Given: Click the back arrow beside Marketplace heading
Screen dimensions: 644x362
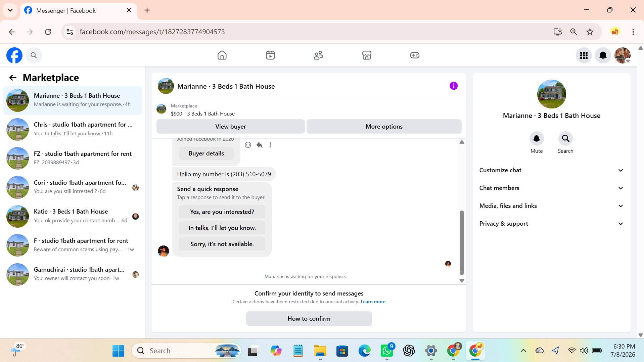Looking at the screenshot, I should point(13,78).
